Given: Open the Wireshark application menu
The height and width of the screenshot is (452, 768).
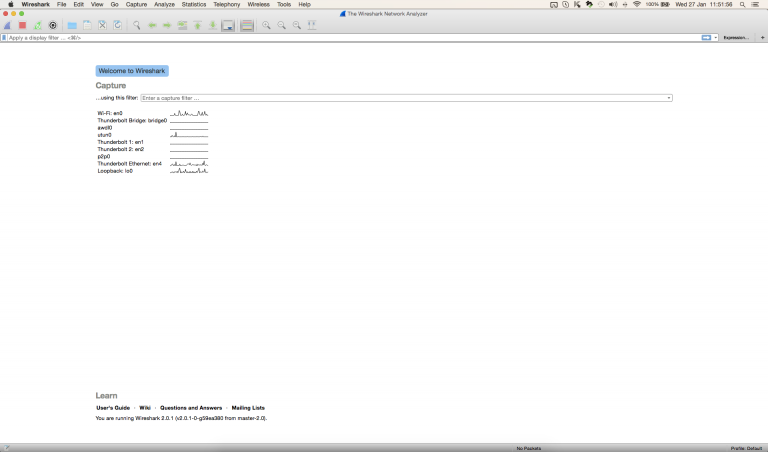Looking at the screenshot, I should tap(35, 4).
